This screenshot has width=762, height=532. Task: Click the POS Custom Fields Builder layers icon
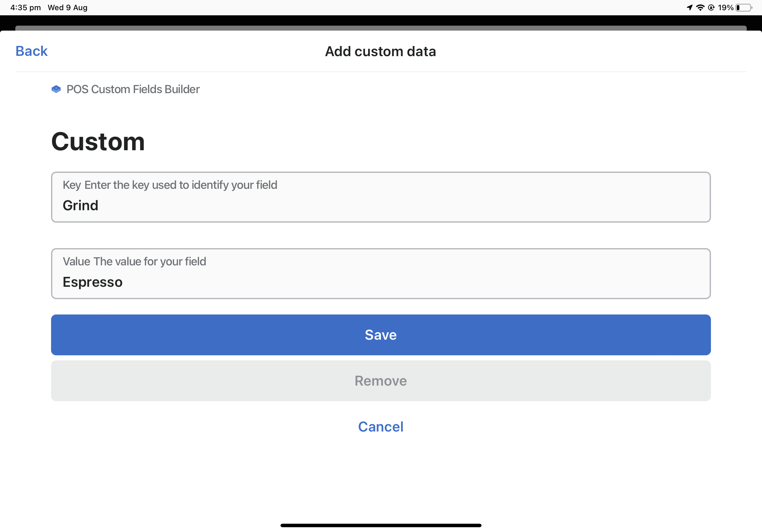coord(56,89)
